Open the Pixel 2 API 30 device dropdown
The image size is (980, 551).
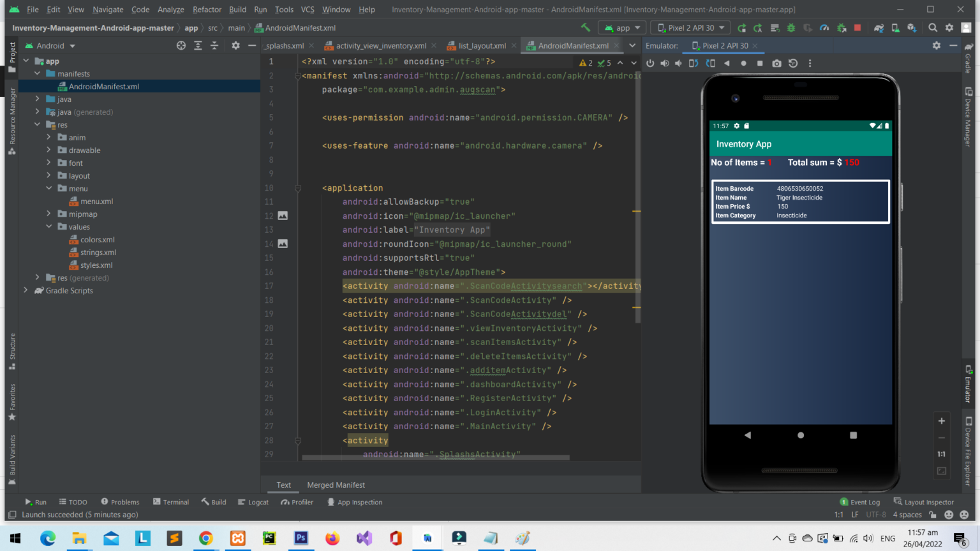point(692,28)
